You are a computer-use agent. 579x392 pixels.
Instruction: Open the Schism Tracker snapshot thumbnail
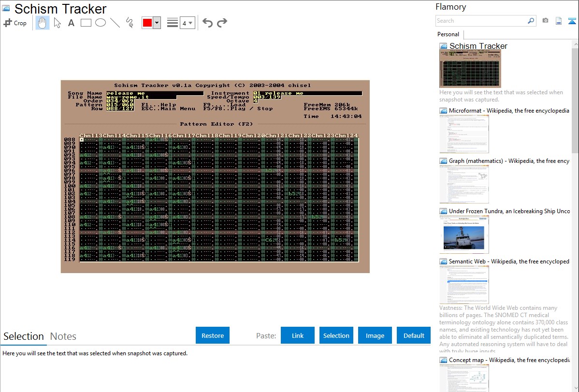pos(470,69)
